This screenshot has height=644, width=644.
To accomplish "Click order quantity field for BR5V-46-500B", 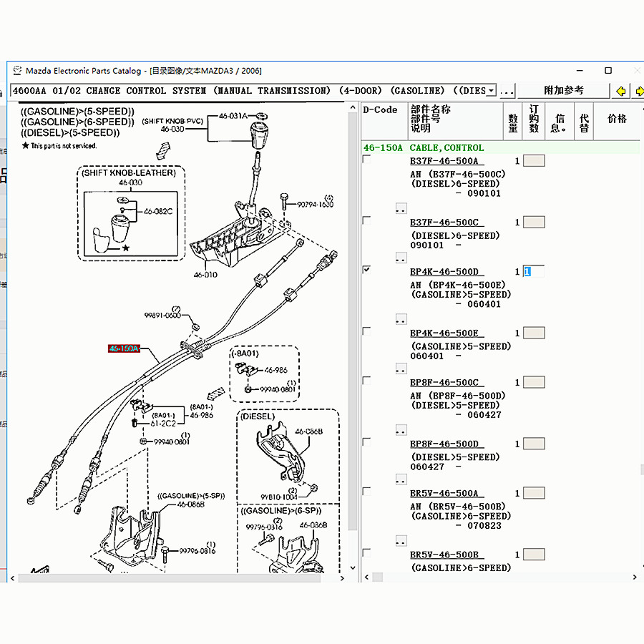I will [534, 555].
